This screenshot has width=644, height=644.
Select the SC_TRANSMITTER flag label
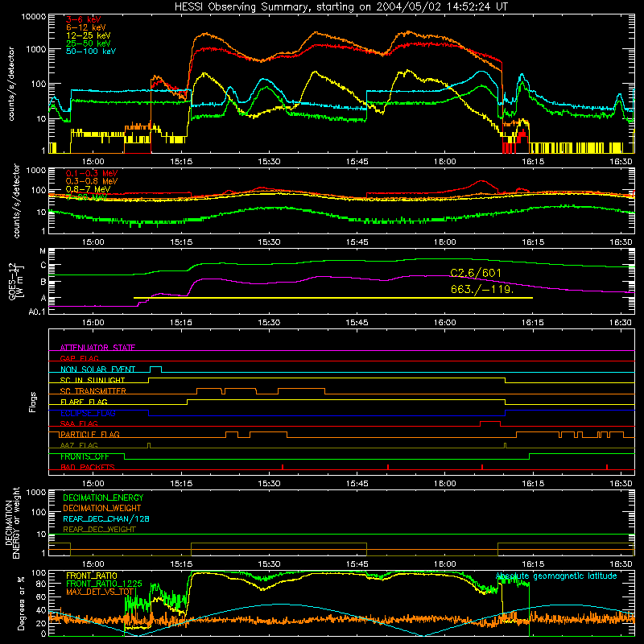[x=93, y=390]
